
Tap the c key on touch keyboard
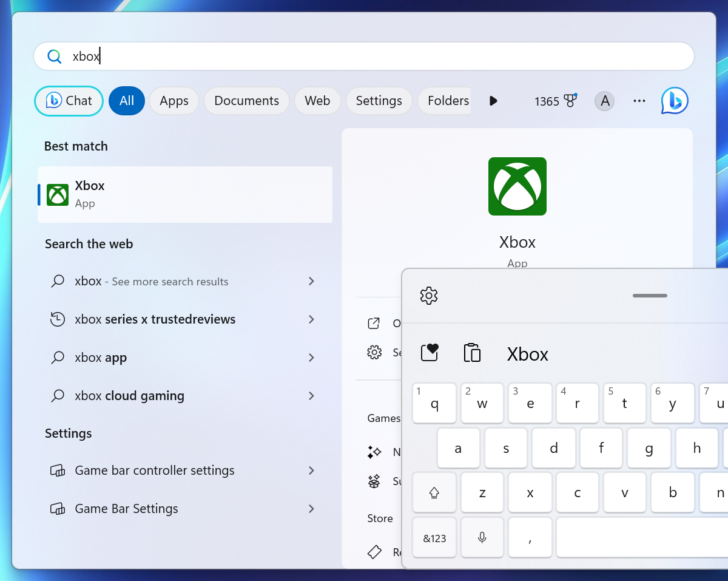pos(578,493)
